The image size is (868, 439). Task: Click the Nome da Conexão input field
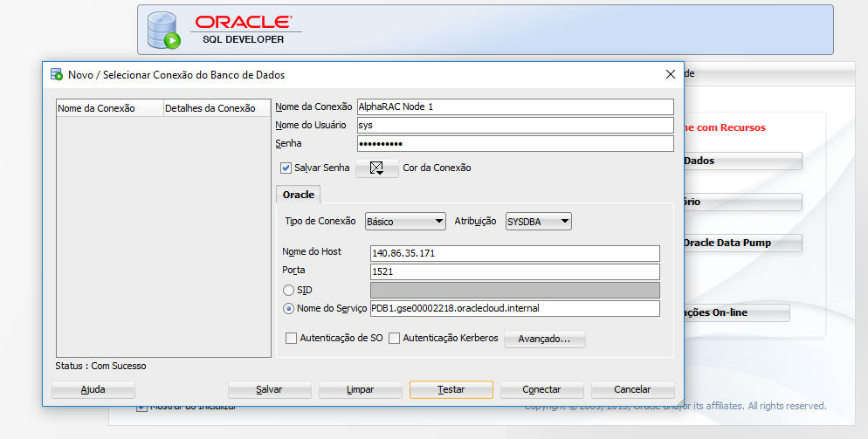pyautogui.click(x=515, y=106)
